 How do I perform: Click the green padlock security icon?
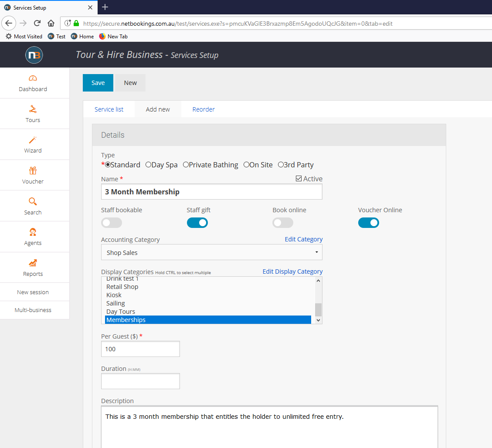76,23
